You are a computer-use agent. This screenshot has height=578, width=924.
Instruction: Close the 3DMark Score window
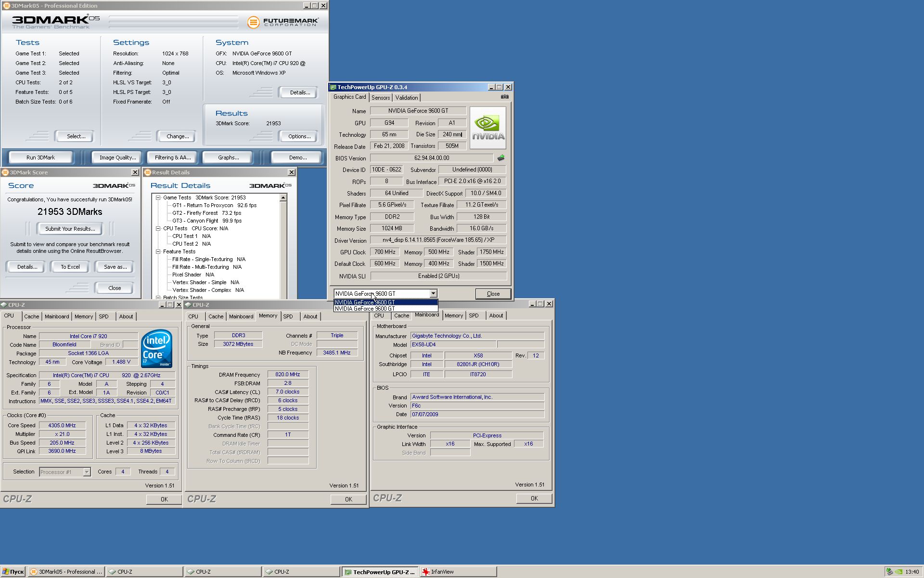tap(135, 172)
